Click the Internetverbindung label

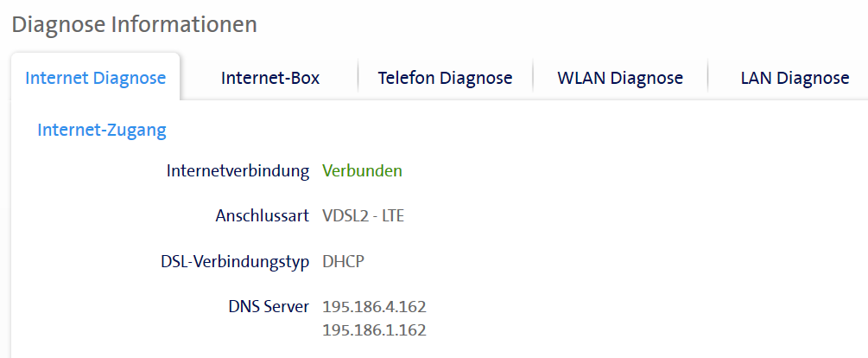[x=238, y=171]
